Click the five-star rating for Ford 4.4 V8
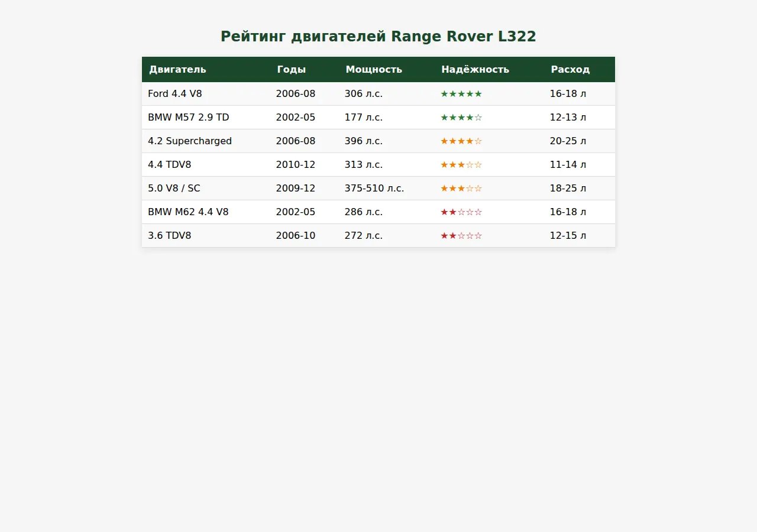This screenshot has height=532, width=757. click(461, 93)
